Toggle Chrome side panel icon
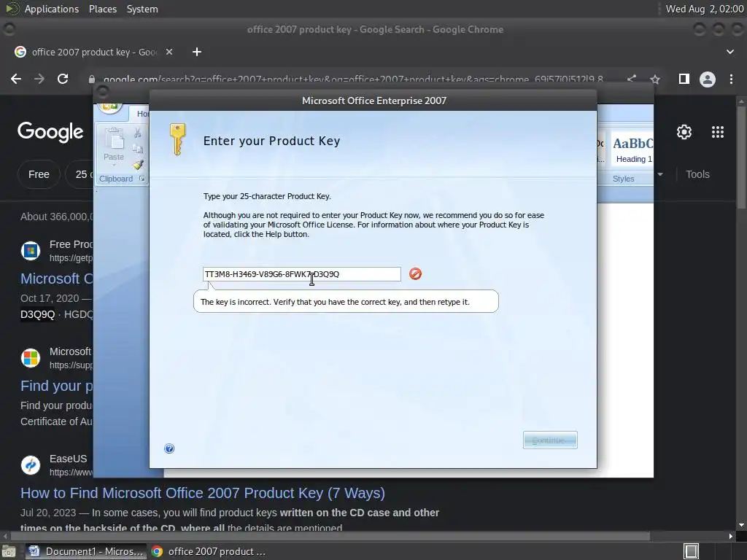The image size is (747, 560). coord(684,79)
